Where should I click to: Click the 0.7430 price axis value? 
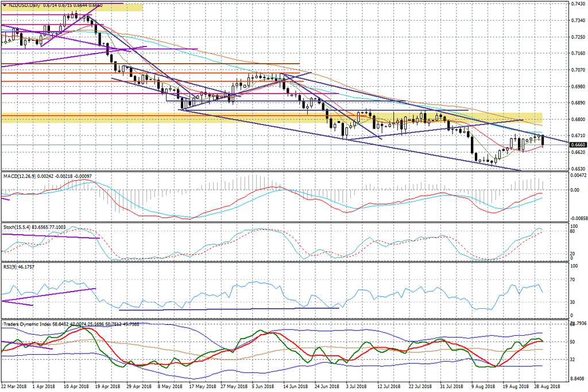point(578,4)
